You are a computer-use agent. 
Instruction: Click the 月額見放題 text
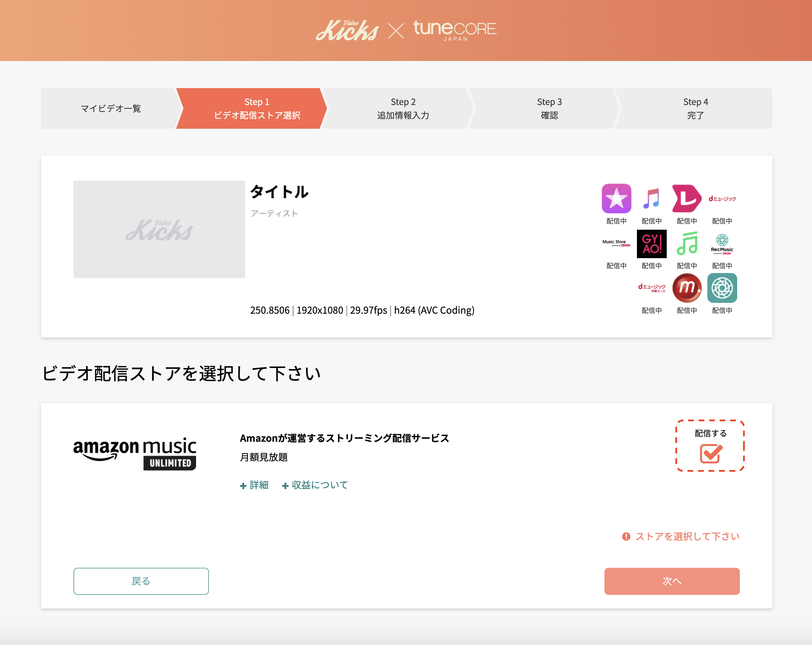pyautogui.click(x=264, y=457)
